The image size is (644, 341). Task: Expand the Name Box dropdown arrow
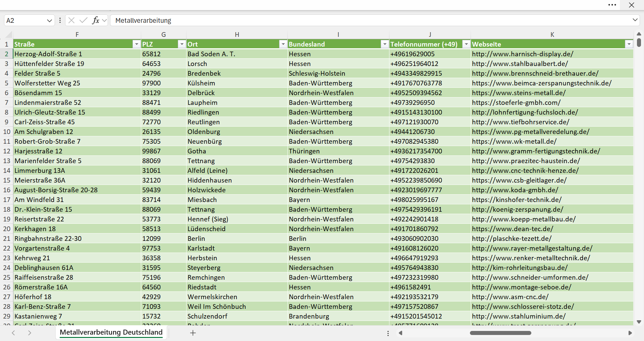(x=49, y=20)
